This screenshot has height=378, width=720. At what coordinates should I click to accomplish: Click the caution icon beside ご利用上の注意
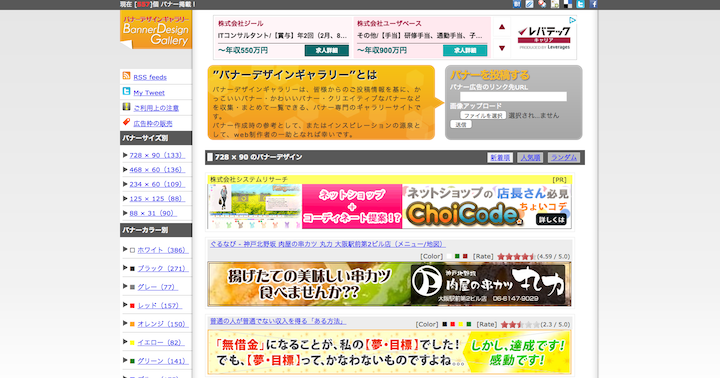126,107
